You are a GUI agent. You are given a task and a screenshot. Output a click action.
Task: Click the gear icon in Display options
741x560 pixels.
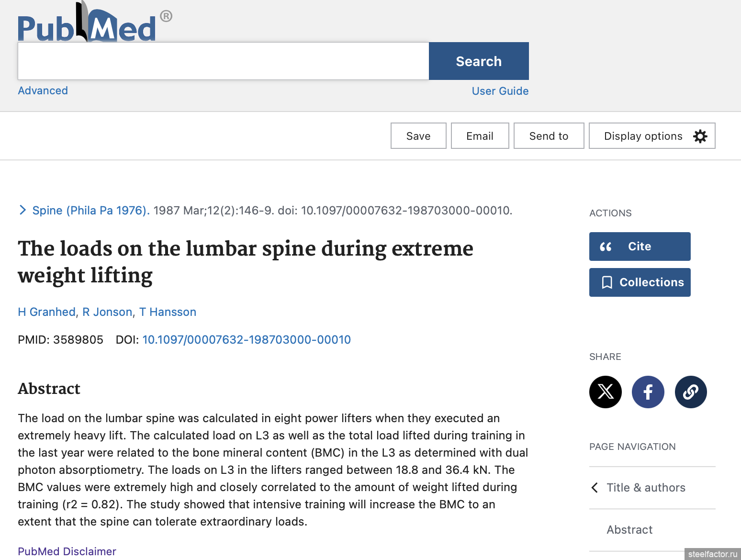pos(700,136)
